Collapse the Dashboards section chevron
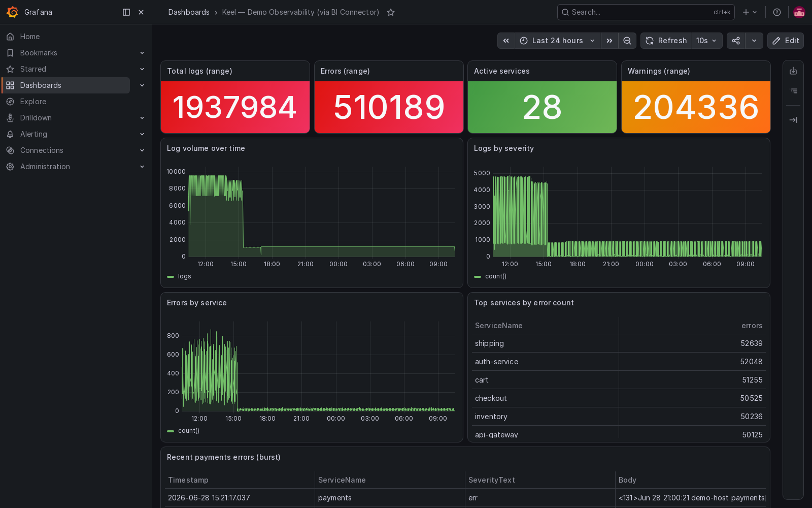 (142, 85)
